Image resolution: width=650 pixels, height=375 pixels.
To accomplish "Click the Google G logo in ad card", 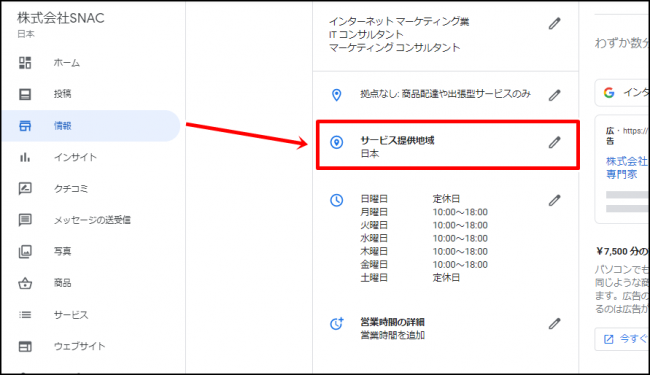I will pos(609,93).
